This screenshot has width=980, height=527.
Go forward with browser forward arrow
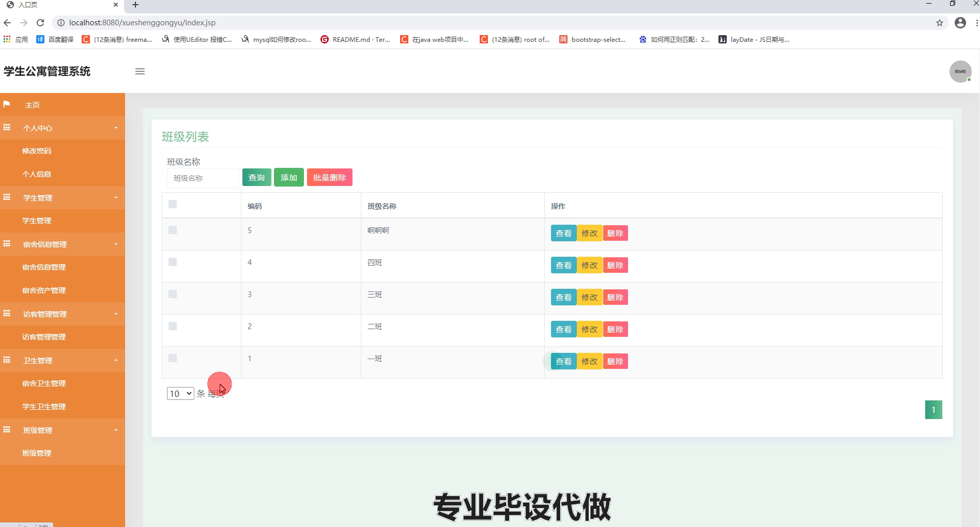point(24,23)
